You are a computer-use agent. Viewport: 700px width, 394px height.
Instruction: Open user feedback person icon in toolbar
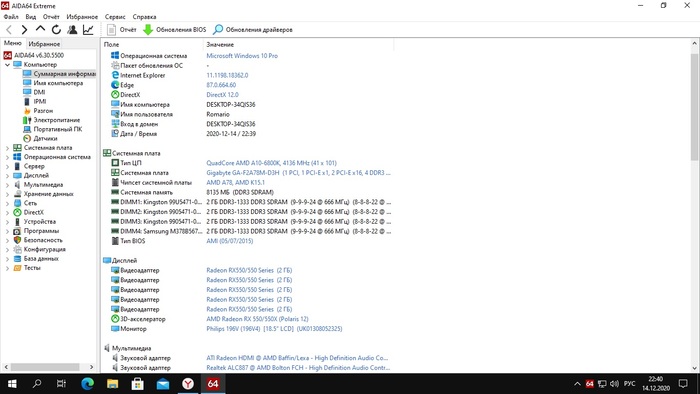tap(72, 30)
